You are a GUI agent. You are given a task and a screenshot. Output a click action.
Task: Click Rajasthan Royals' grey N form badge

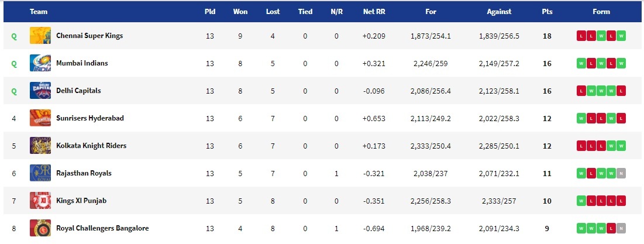click(621, 174)
